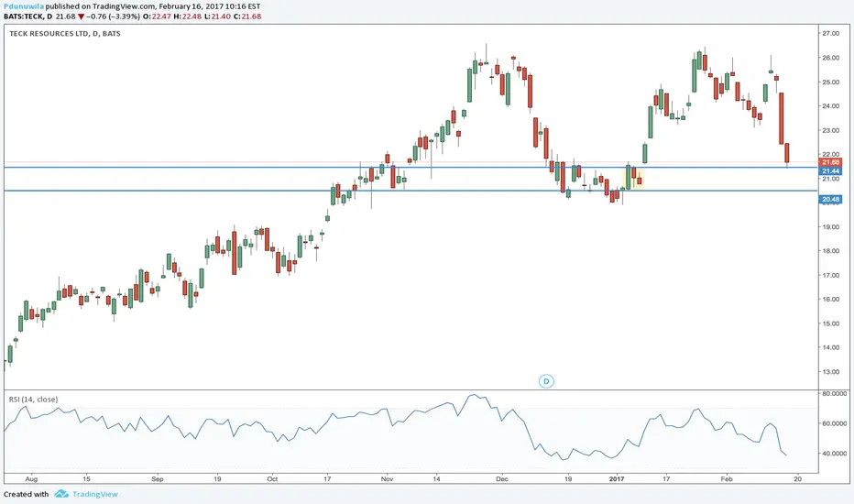Click the Oct date axis label
The image size is (854, 504).
pos(272,479)
